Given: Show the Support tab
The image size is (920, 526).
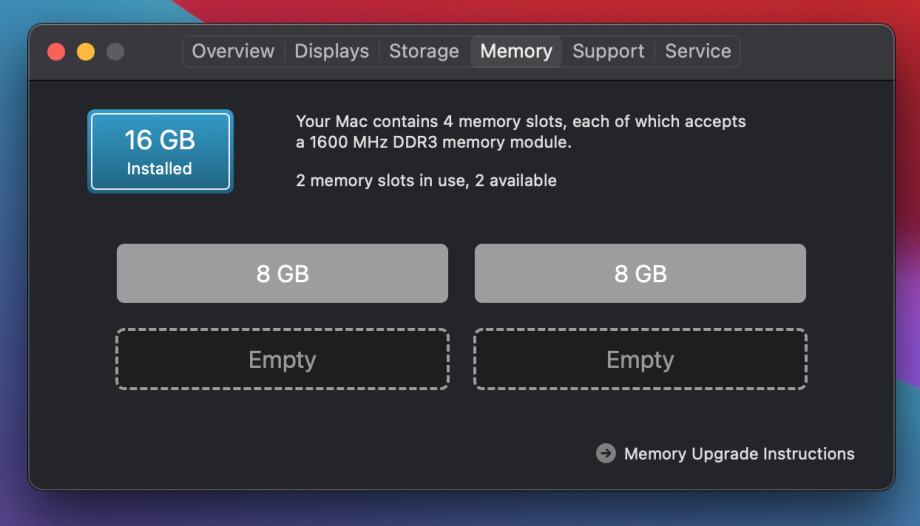Looking at the screenshot, I should pos(608,51).
